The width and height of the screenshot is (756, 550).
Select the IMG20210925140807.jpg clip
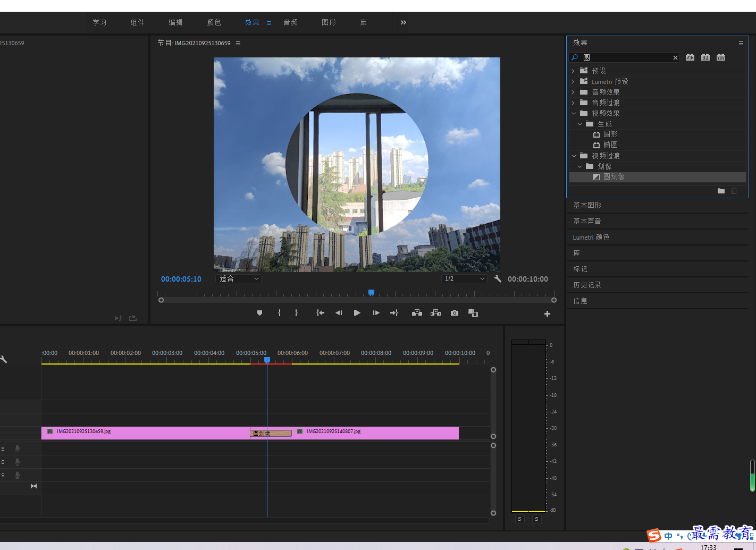coord(375,433)
